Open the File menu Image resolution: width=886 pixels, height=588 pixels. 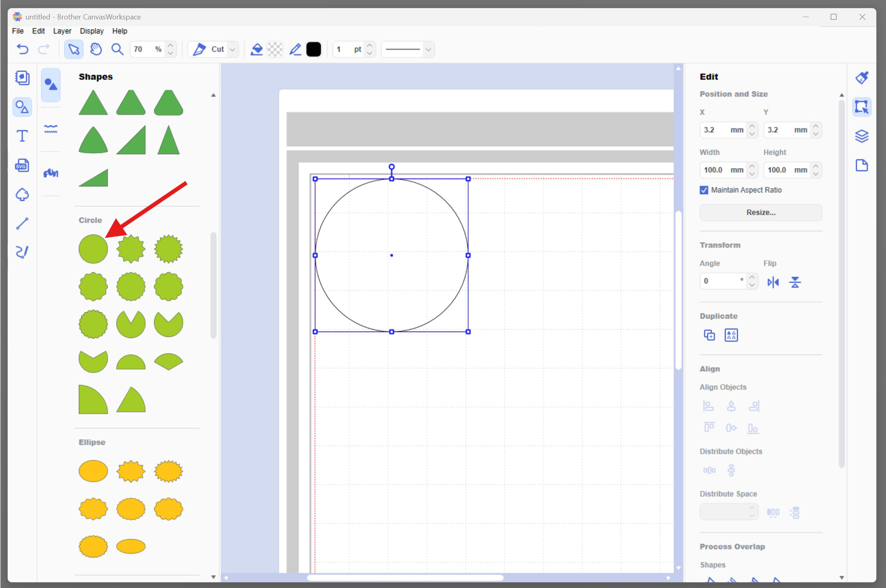(18, 31)
